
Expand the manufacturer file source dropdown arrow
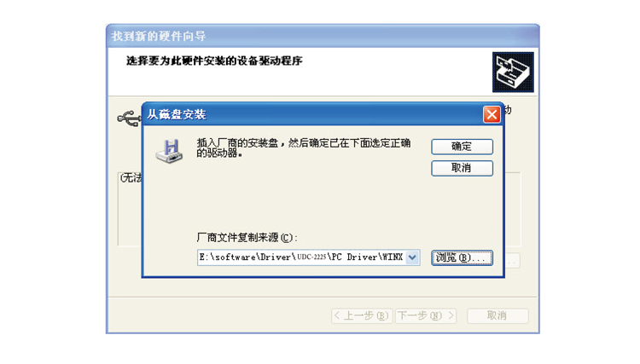pyautogui.click(x=413, y=257)
